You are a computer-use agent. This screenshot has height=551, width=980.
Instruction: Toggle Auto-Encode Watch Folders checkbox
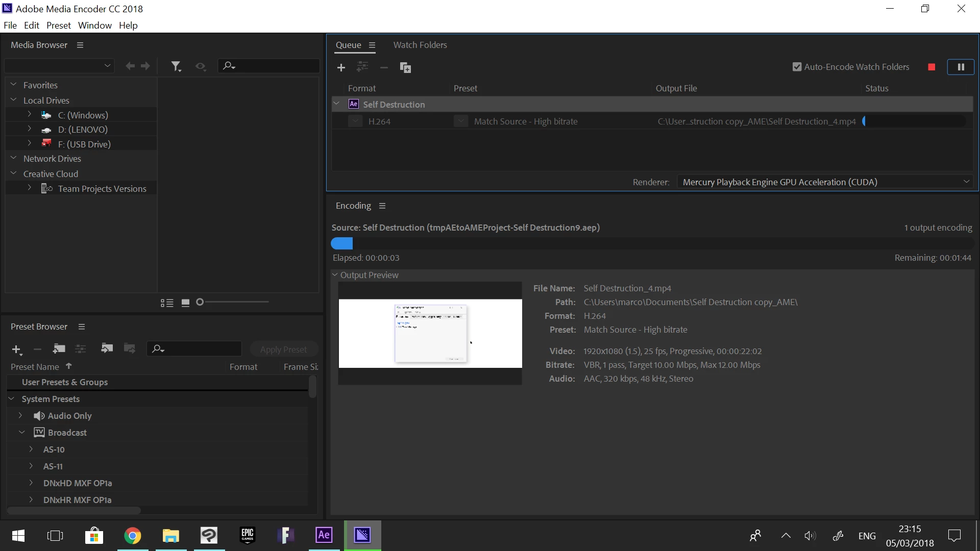796,67
